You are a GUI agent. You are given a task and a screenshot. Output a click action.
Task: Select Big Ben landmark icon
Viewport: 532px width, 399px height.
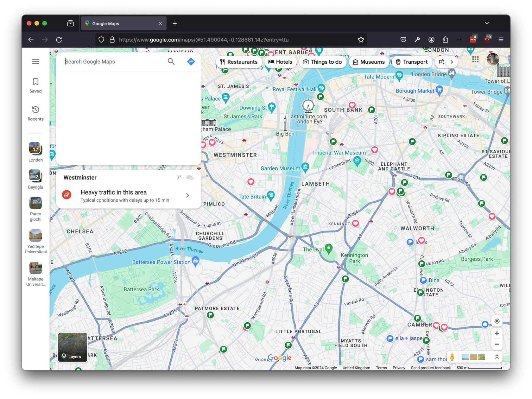click(285, 123)
